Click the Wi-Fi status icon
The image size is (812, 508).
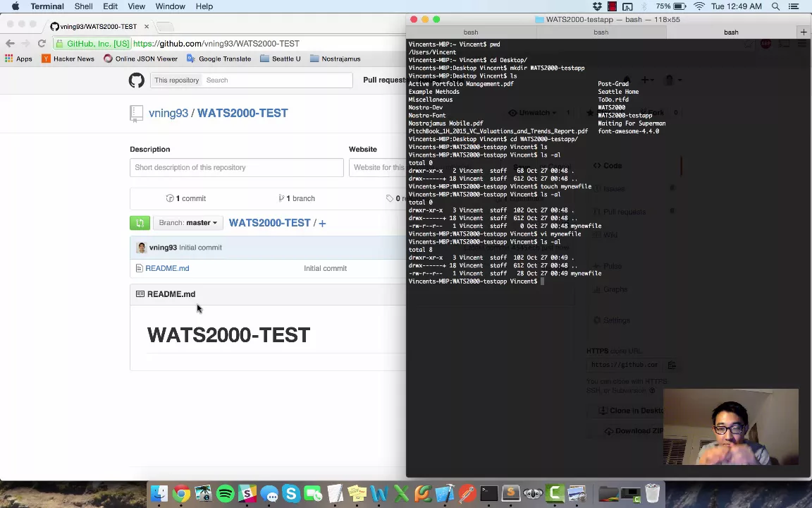click(x=699, y=6)
